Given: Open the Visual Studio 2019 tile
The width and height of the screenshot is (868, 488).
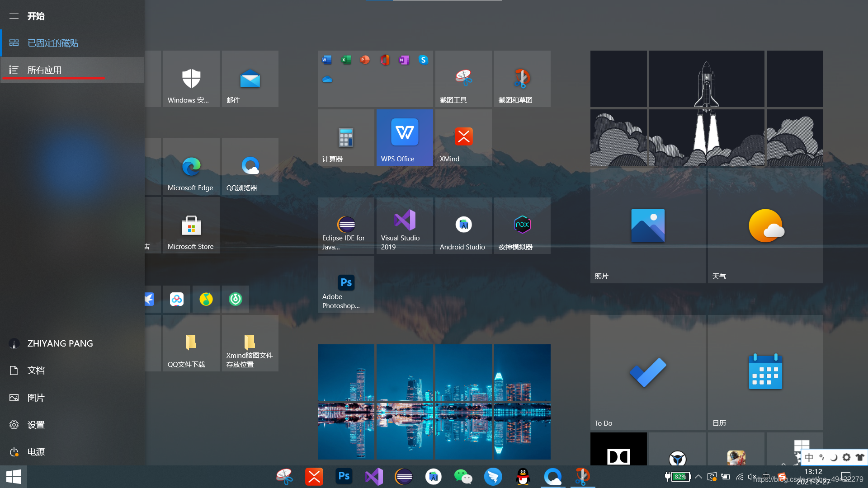Looking at the screenshot, I should [x=405, y=225].
